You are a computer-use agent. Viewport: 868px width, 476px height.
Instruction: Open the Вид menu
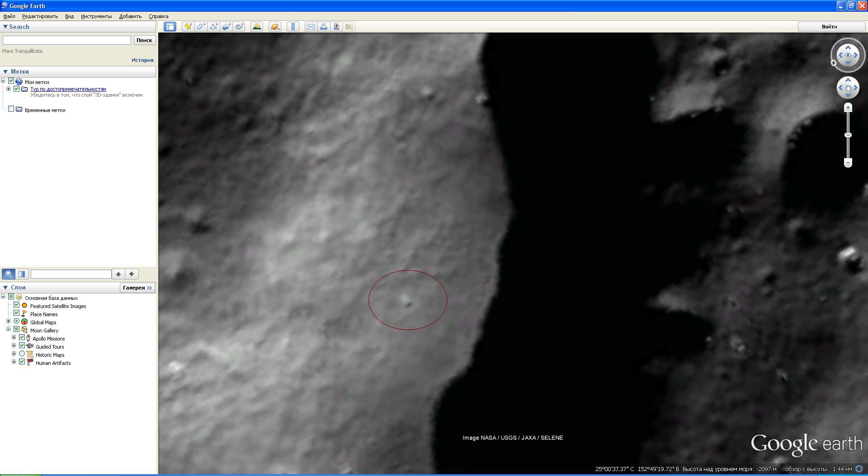(69, 16)
